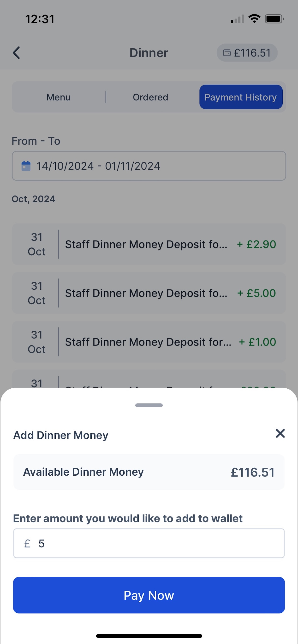Select the Payment History tab
Image resolution: width=298 pixels, height=644 pixels.
[241, 97]
